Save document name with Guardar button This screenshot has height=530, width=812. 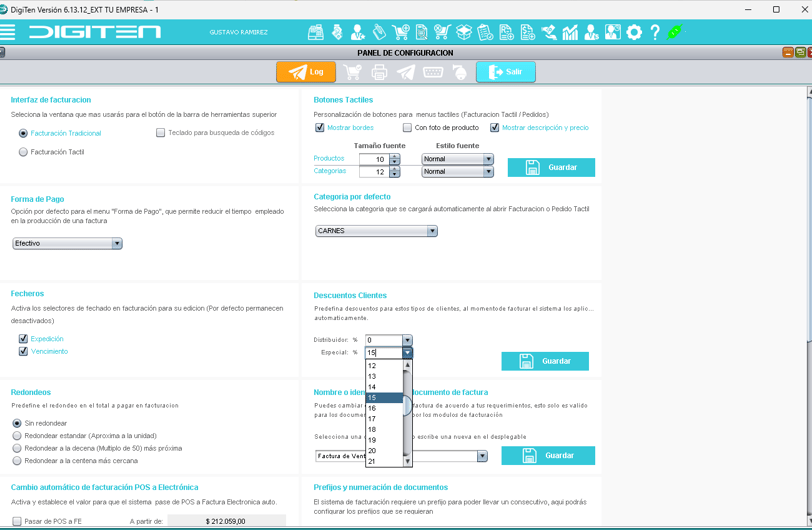(x=548, y=455)
